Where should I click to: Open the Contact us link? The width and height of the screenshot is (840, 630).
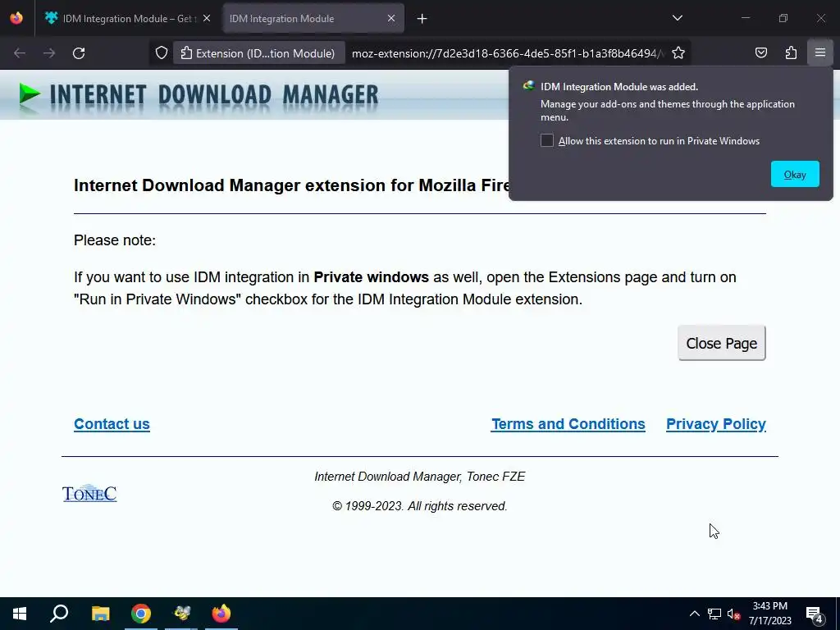112,424
